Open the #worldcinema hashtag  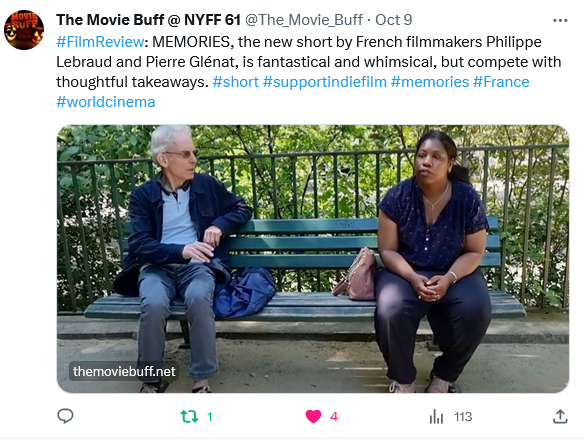106,102
